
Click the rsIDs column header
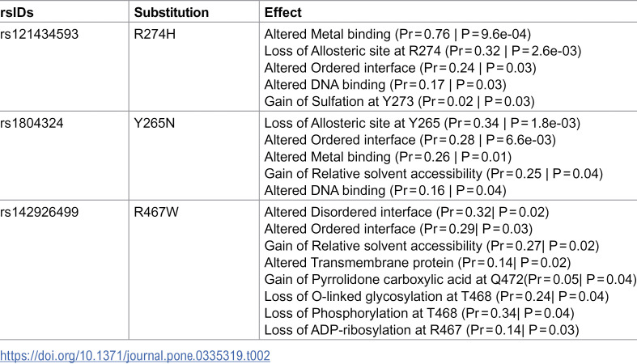[17, 13]
